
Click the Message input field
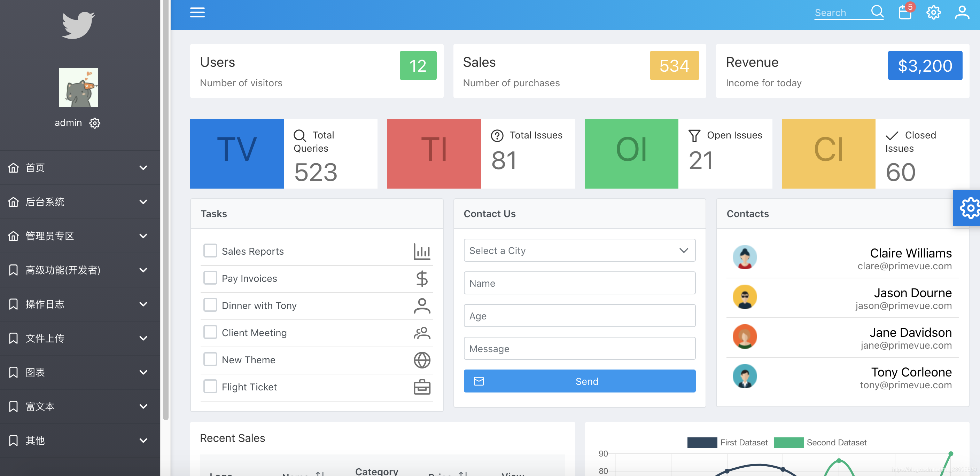[580, 348]
